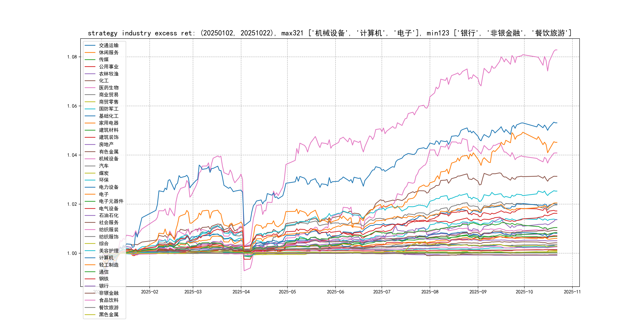Select the 有色金属 legend entry
Viewport: 644px width, 322px height.
(109, 152)
